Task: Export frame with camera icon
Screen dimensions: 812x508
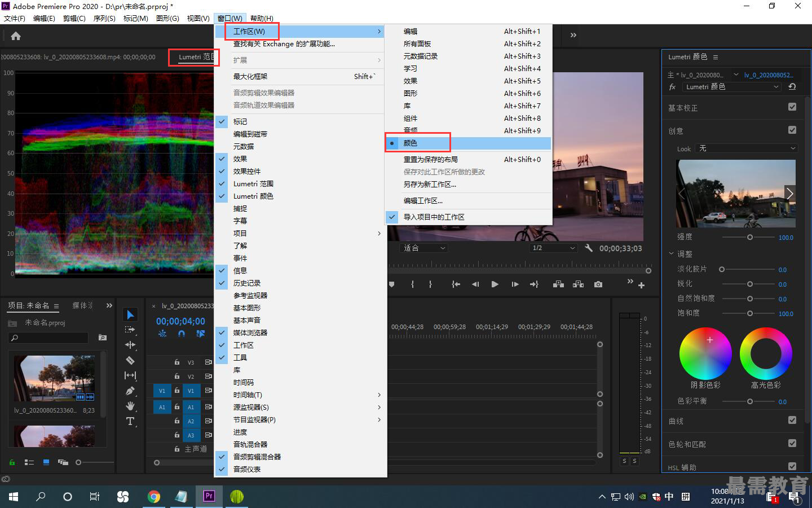Action: (598, 284)
